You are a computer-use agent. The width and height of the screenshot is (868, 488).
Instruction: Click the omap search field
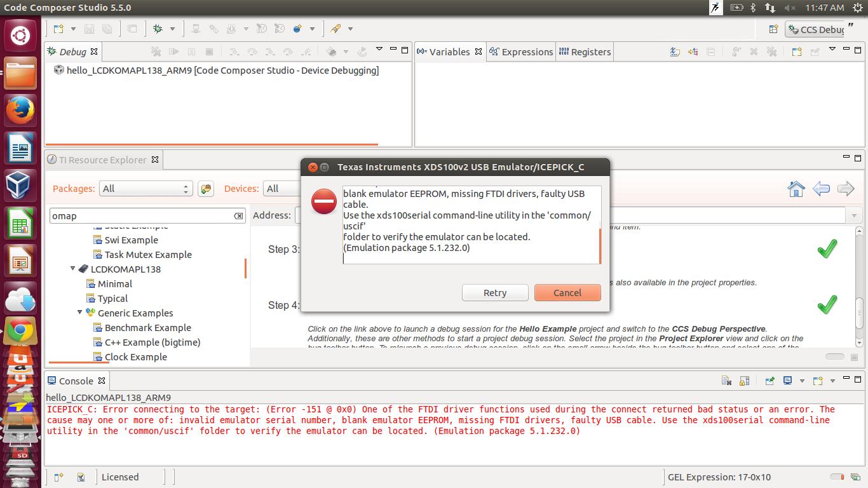pos(147,216)
